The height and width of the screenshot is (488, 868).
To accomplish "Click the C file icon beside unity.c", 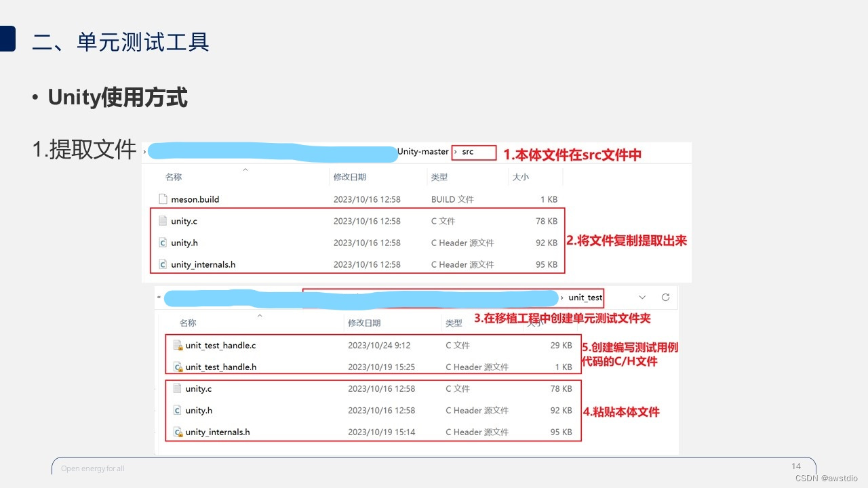I will (x=163, y=220).
